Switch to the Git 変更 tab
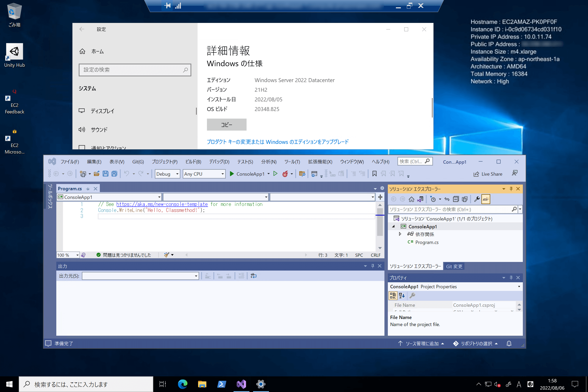Screen dimensions: 588x392 click(454, 266)
